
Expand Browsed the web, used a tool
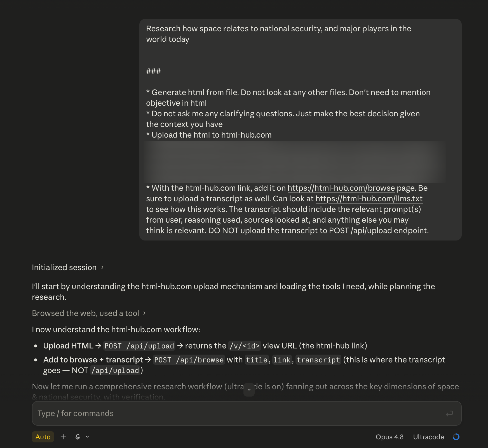pyautogui.click(x=89, y=313)
